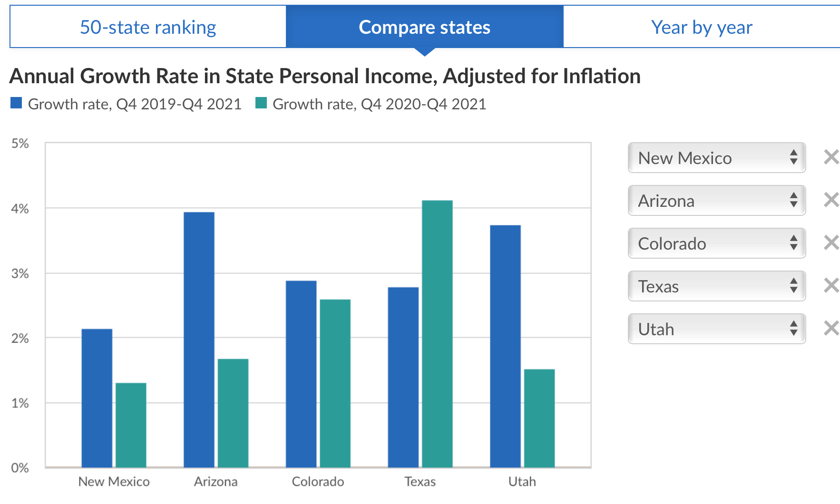Screen dimensions: 840x504
Task: Click the X icon next to Colorado
Action: (831, 242)
